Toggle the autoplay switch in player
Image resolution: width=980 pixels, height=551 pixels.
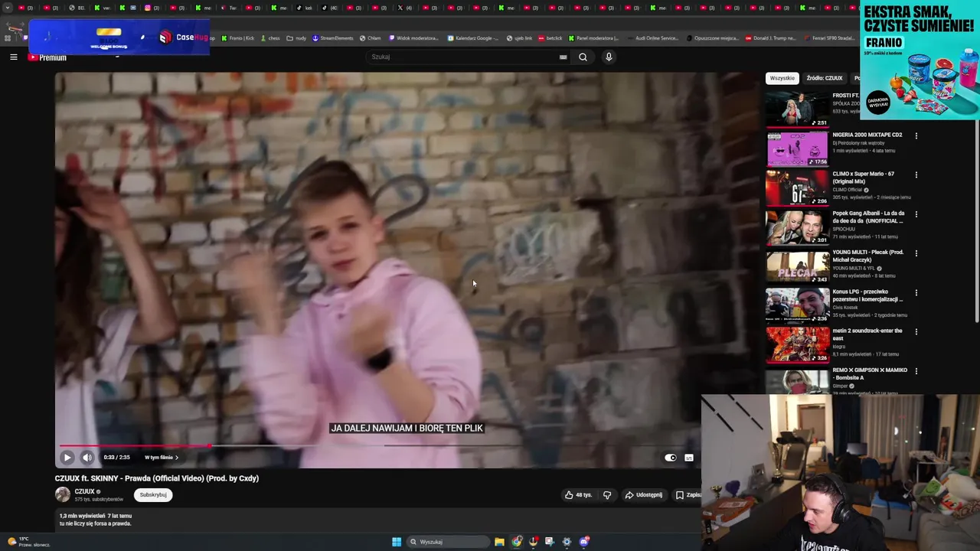point(671,458)
